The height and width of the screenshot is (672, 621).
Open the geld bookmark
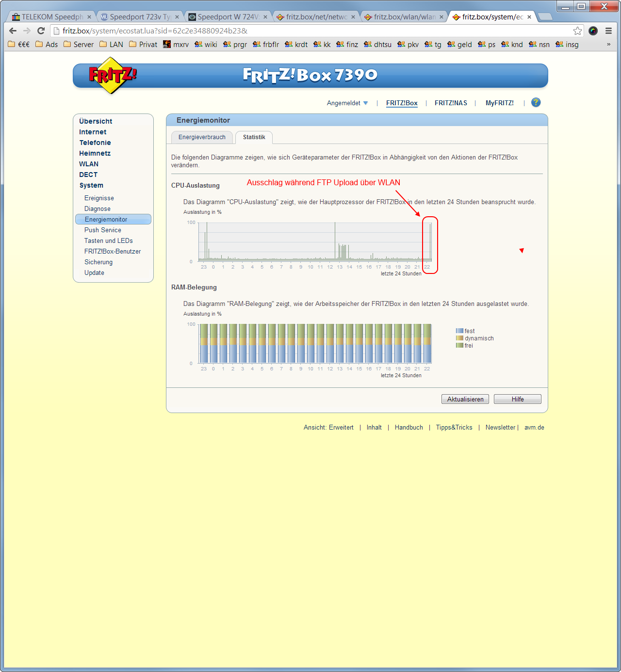pyautogui.click(x=459, y=44)
